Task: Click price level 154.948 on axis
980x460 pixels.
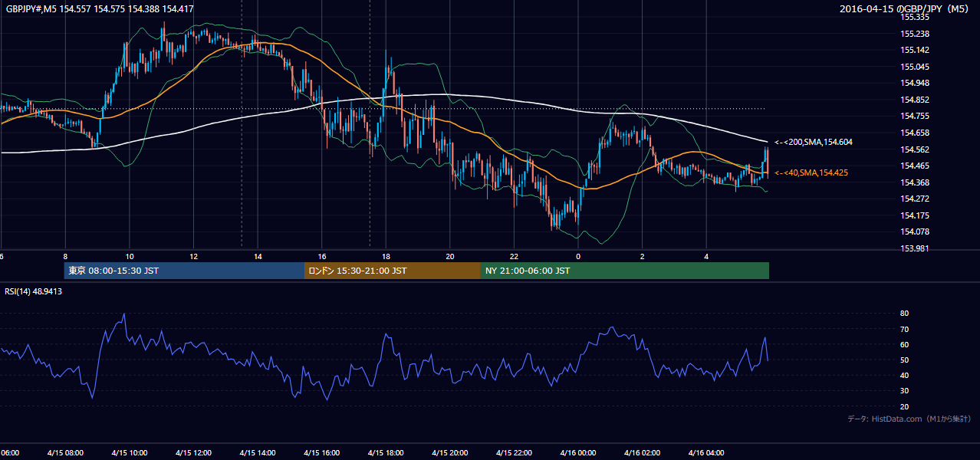Action: (x=915, y=83)
